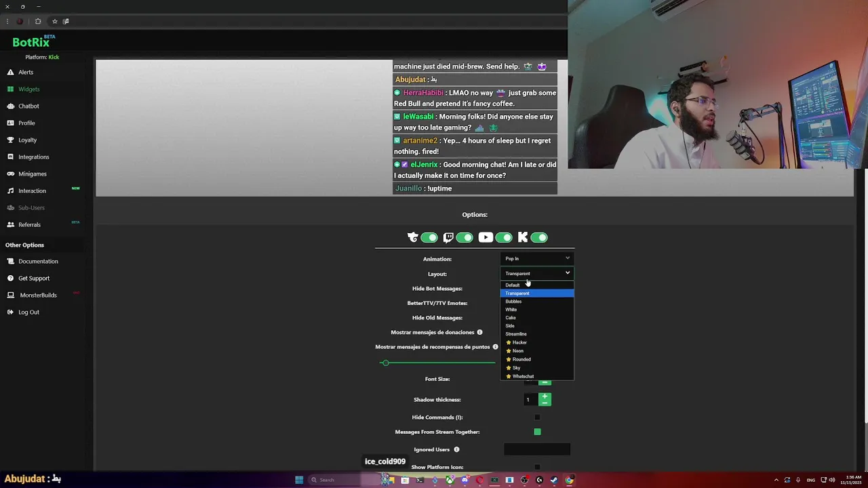Open the Chatbot sidebar item
Image resolution: width=868 pixels, height=488 pixels.
(28, 106)
